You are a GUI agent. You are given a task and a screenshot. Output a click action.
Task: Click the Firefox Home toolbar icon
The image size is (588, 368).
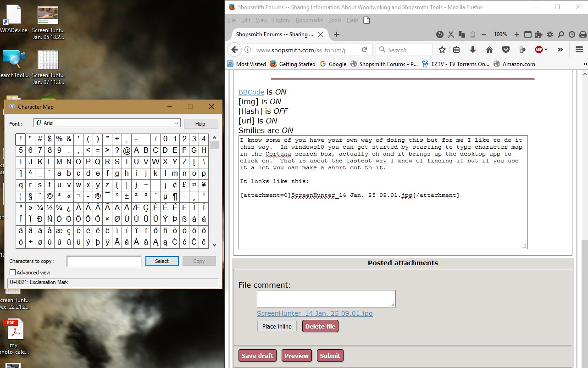coord(489,50)
